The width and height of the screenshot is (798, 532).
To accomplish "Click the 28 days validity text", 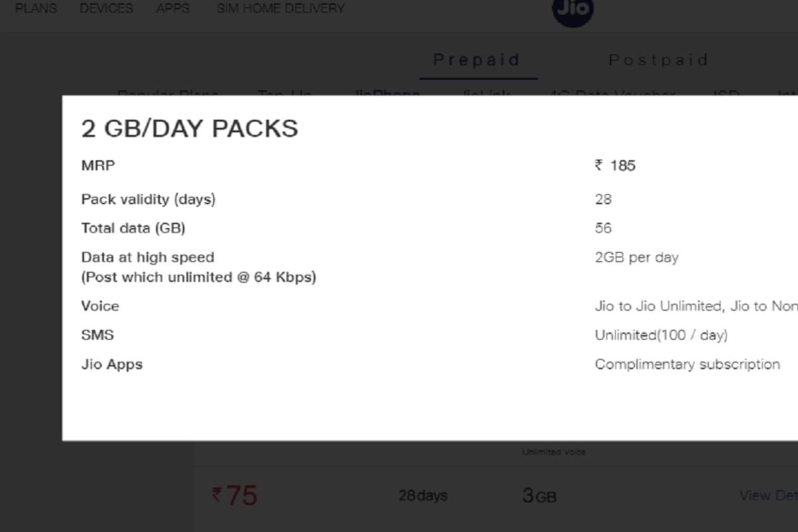I will pos(423,495).
